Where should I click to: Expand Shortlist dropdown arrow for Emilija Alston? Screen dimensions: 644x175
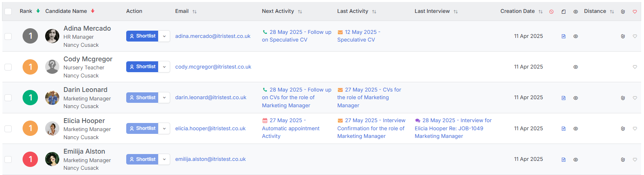pos(164,159)
